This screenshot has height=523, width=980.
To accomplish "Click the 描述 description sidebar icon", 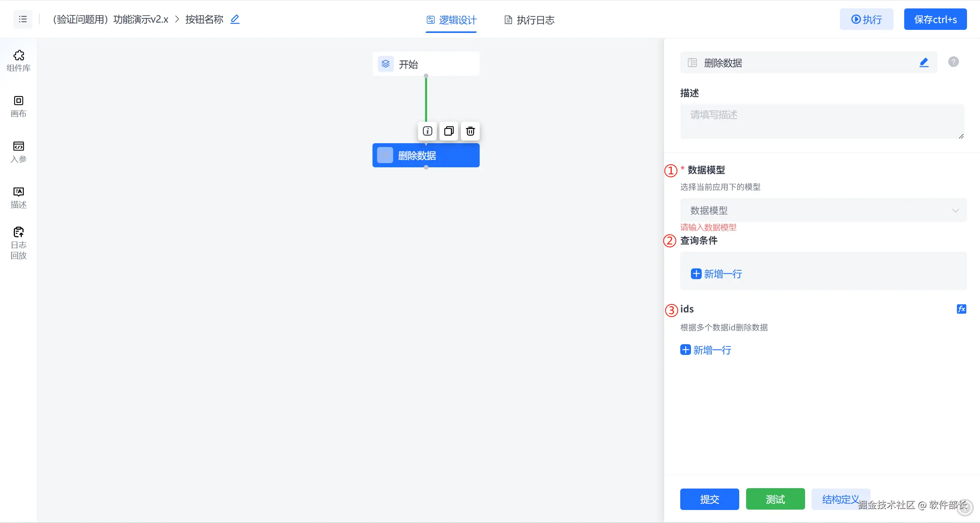I will click(x=18, y=198).
